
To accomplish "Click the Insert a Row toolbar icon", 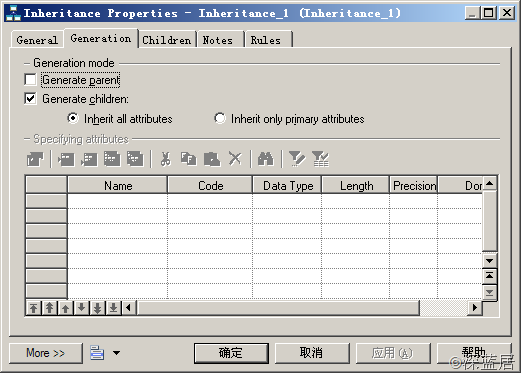I will pos(66,159).
